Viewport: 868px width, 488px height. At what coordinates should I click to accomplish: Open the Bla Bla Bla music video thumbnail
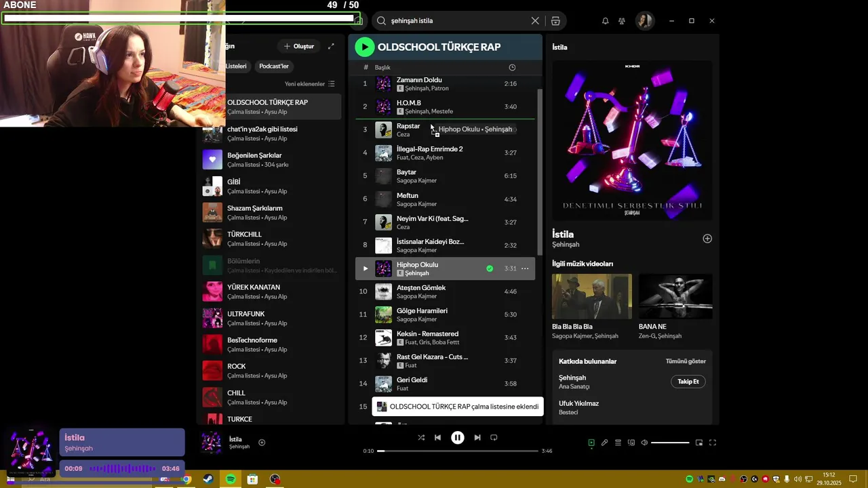point(592,296)
